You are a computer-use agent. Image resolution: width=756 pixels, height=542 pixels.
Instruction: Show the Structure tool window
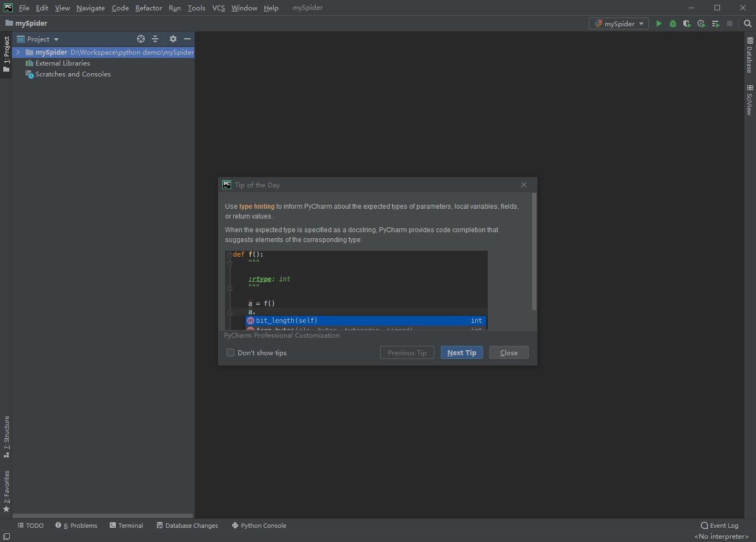coord(6,437)
